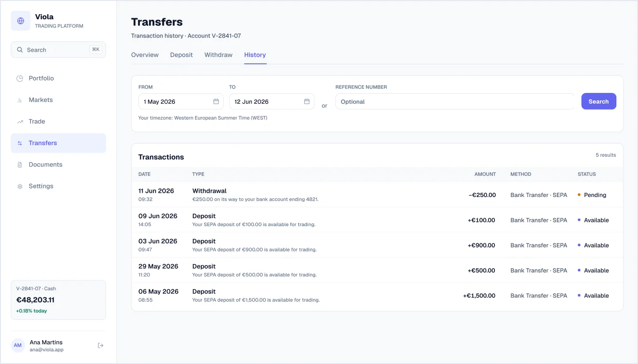Click the €48,203.11 balance value
Image resolution: width=638 pixels, height=364 pixels.
click(35, 300)
